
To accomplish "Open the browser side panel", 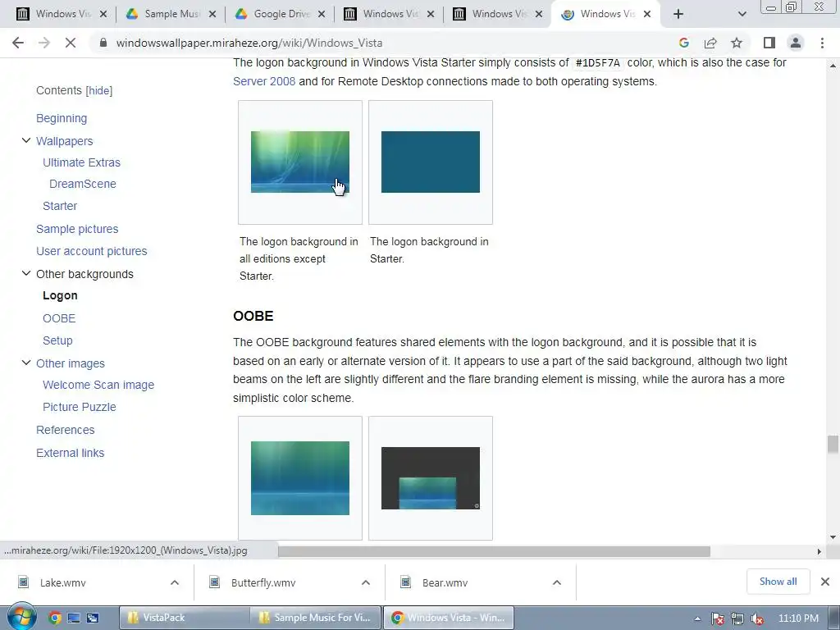I will 769,43.
